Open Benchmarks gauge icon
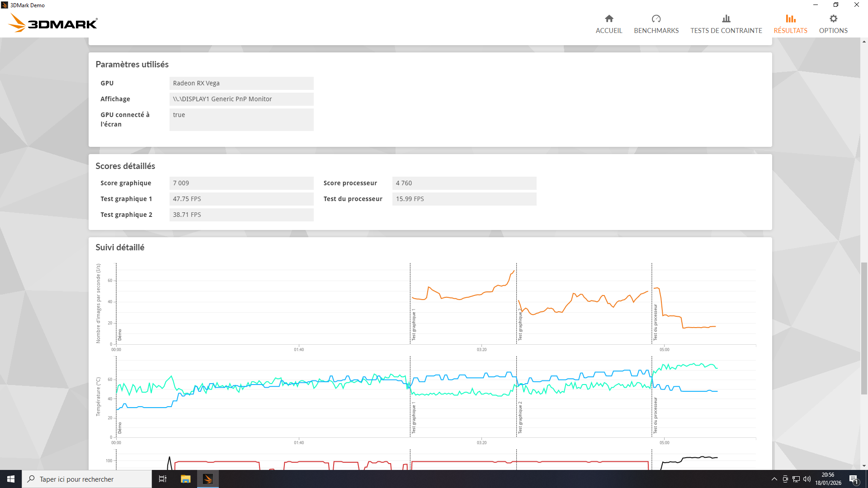Image resolution: width=868 pixels, height=488 pixels. point(656,19)
